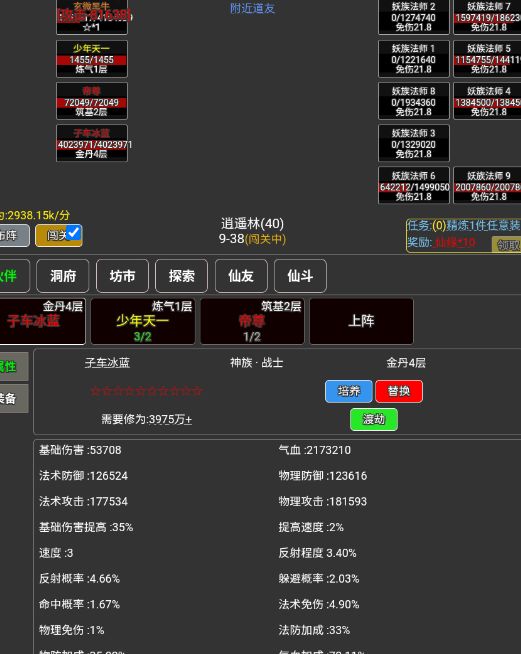521x654 pixels.
Task: Select enemy card 妖族法师 5
Action: [x=487, y=59]
